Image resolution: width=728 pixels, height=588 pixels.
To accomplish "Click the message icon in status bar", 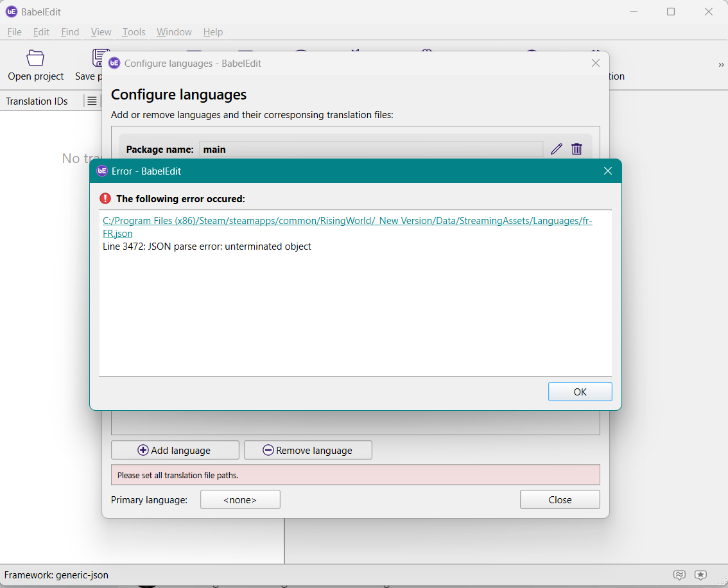I will tap(679, 575).
